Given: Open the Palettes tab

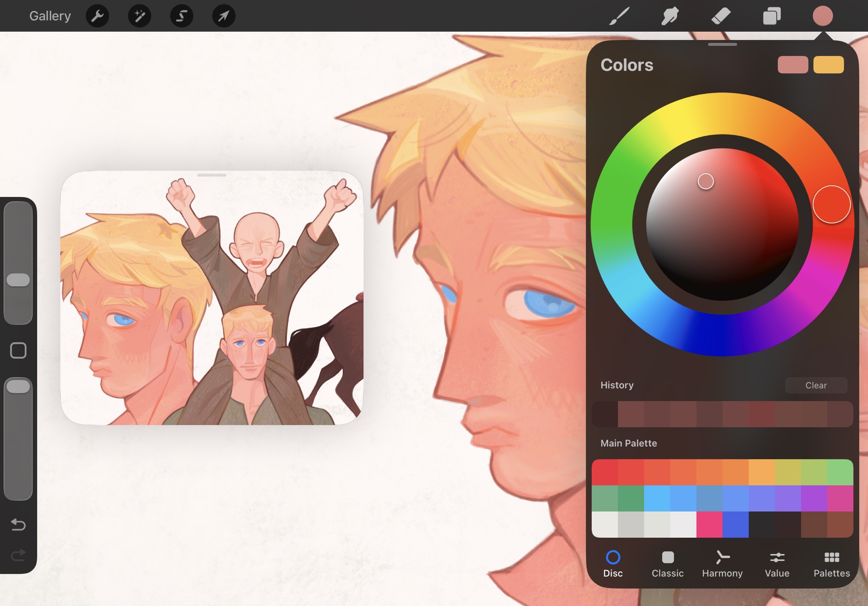Looking at the screenshot, I should pos(832,564).
